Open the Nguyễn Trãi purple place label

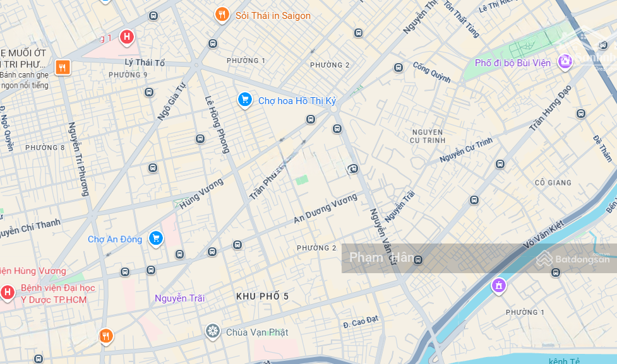[x=179, y=298]
